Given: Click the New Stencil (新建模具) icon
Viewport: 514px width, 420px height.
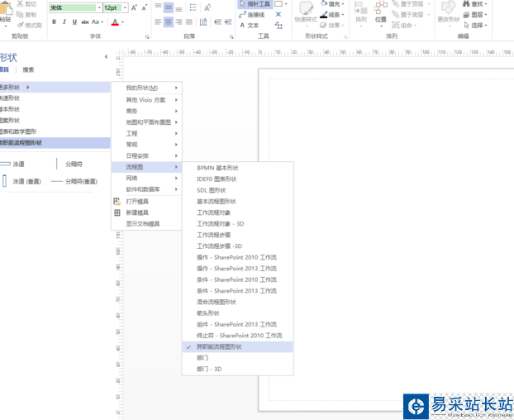Looking at the screenshot, I should pos(117,212).
